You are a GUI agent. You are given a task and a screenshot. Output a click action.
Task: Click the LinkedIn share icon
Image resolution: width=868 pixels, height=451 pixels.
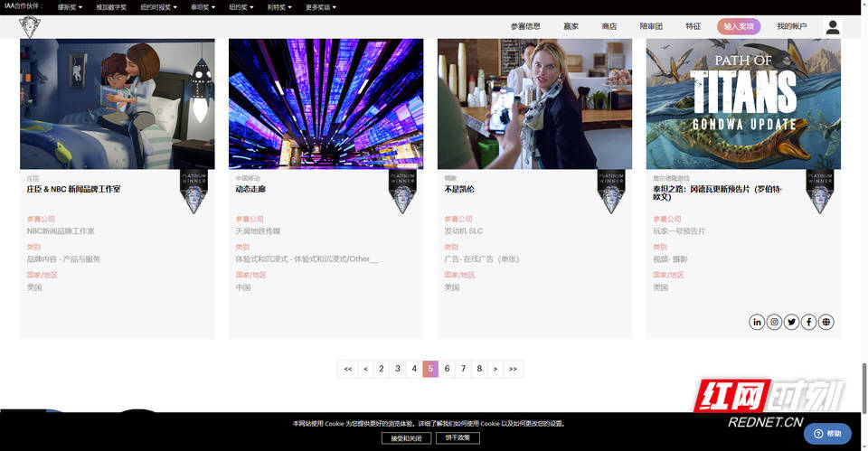point(757,322)
